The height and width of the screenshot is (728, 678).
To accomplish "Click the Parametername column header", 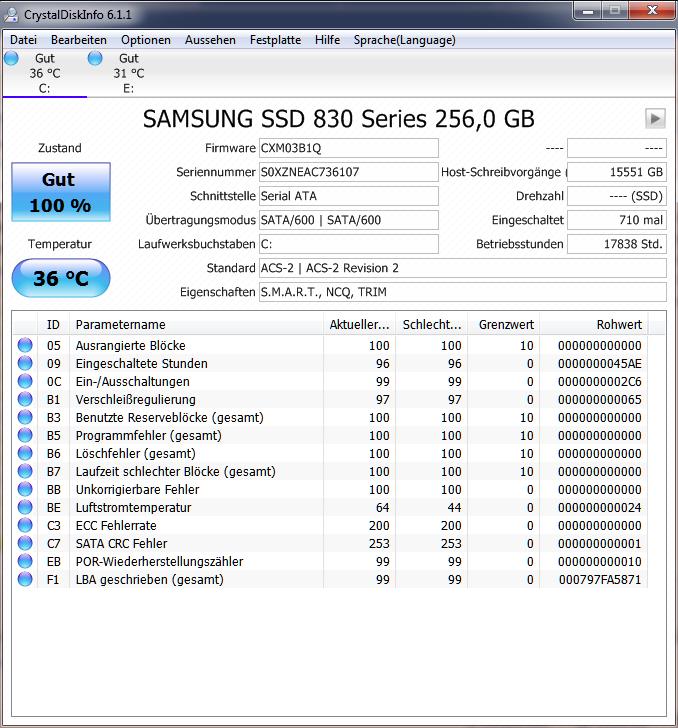I will click(196, 325).
